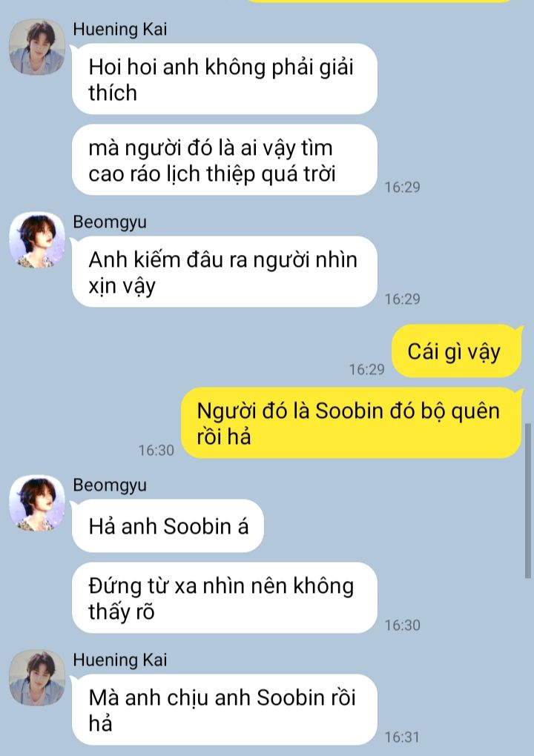Image resolution: width=534 pixels, height=756 pixels.
Task: Select the yellow 'Người đó là Soobin' message
Action: pos(352,422)
